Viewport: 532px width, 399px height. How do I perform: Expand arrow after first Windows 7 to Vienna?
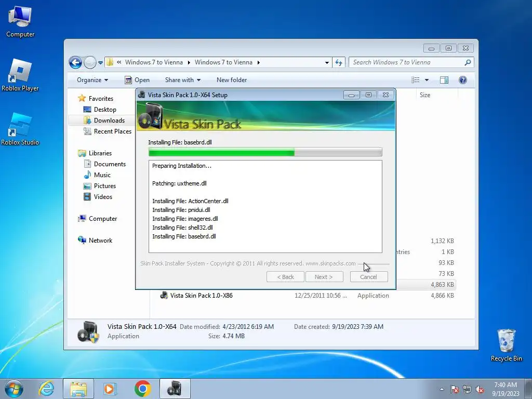point(189,62)
